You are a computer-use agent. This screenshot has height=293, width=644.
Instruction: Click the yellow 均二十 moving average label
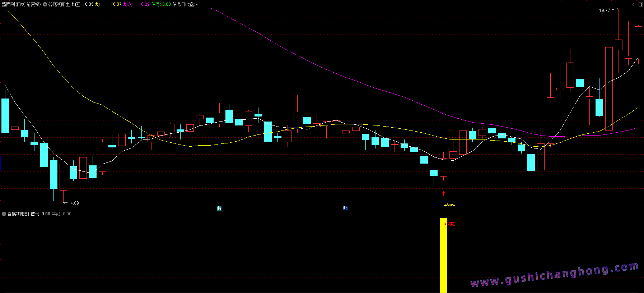coord(108,4)
